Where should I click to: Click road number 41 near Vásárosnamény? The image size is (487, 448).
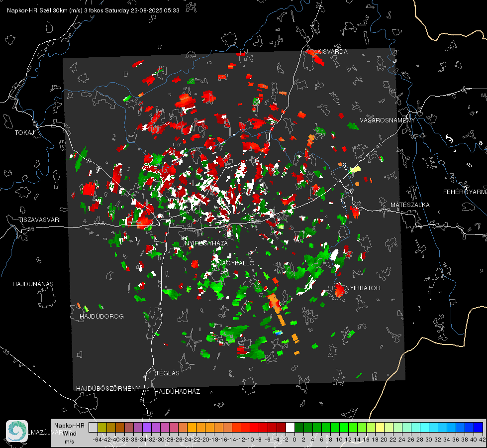[378, 145]
